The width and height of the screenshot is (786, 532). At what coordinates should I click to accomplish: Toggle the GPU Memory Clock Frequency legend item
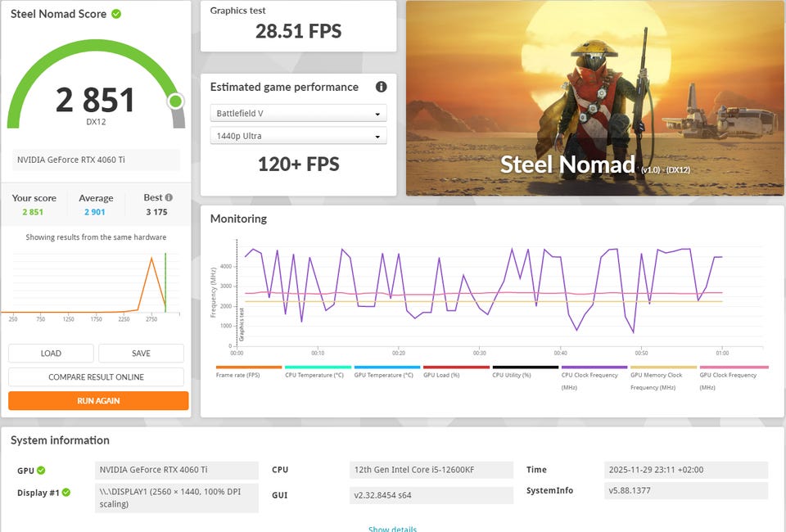pos(664,378)
